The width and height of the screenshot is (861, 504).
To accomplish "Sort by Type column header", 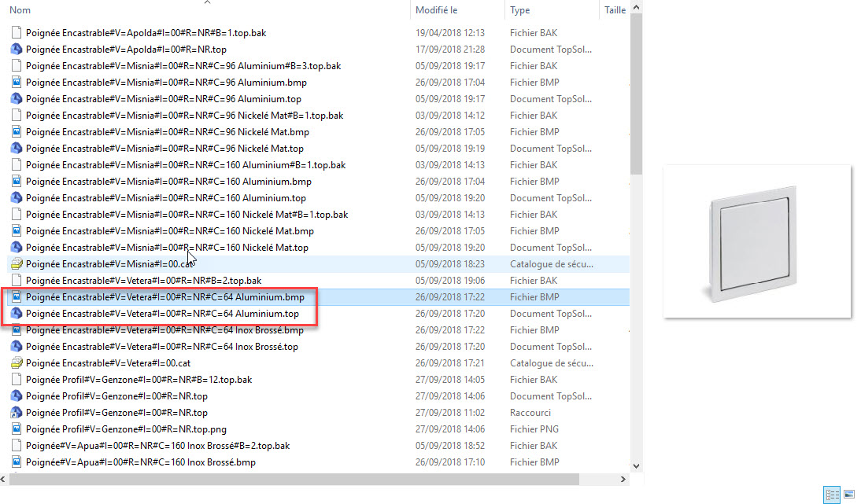I will click(519, 10).
